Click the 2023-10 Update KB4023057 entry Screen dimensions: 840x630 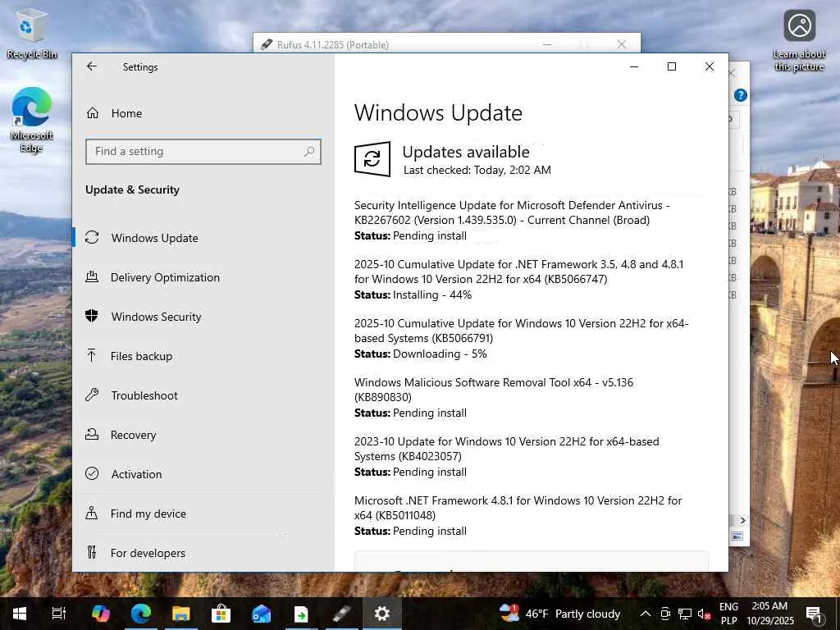click(507, 456)
